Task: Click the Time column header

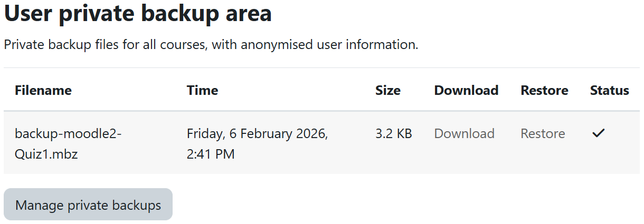Action: (202, 91)
